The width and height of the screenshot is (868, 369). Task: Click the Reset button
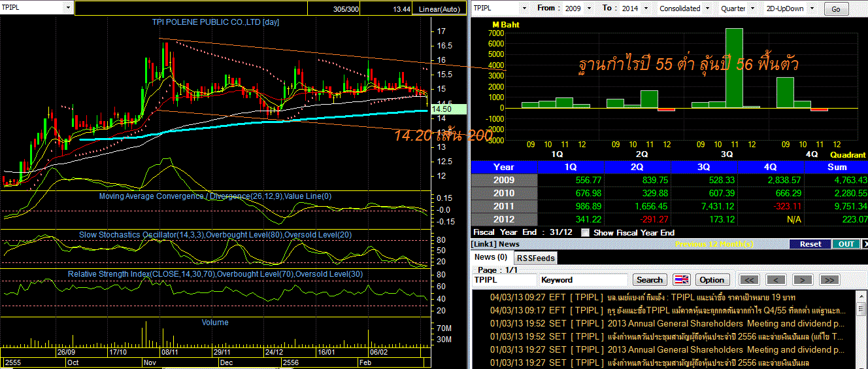click(810, 244)
